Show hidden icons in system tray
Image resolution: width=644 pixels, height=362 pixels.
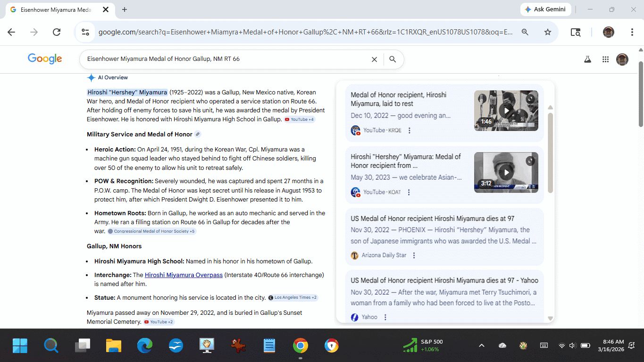pyautogui.click(x=482, y=345)
